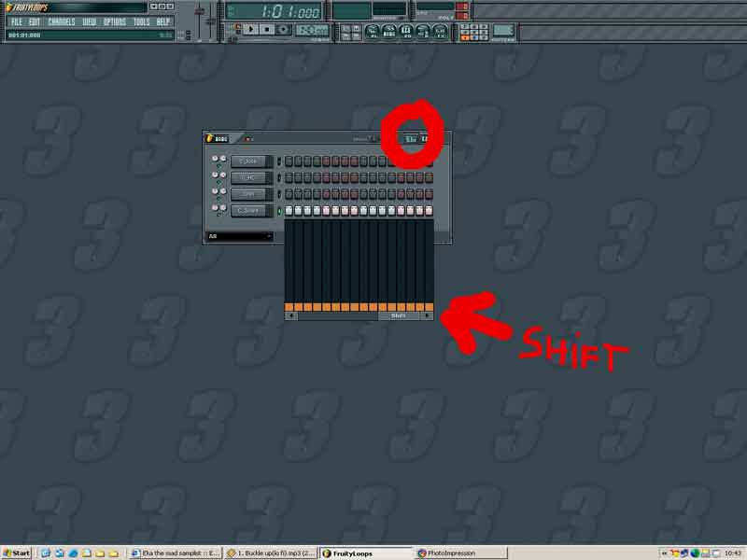The image size is (747, 560).
Task: Toggle the last step of the third channel
Action: (429, 194)
